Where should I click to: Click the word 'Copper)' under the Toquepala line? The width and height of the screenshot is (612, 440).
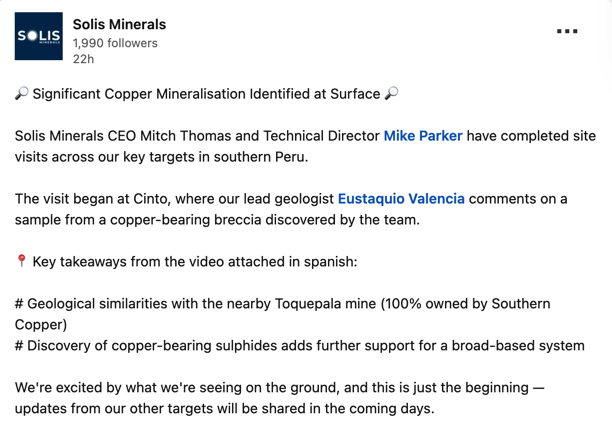tap(41, 325)
